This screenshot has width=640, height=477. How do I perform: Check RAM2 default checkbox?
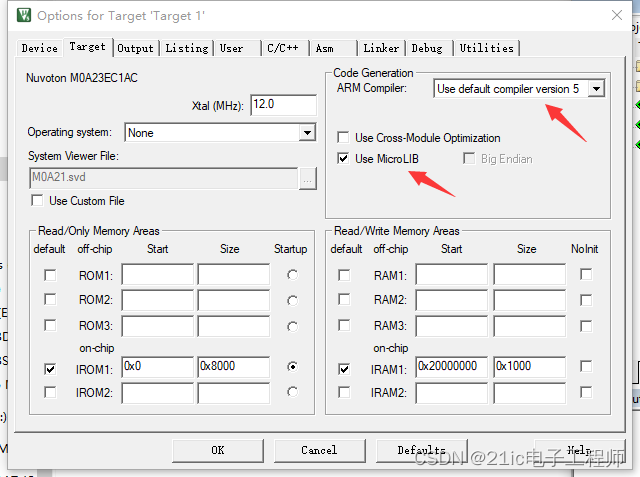[344, 299]
